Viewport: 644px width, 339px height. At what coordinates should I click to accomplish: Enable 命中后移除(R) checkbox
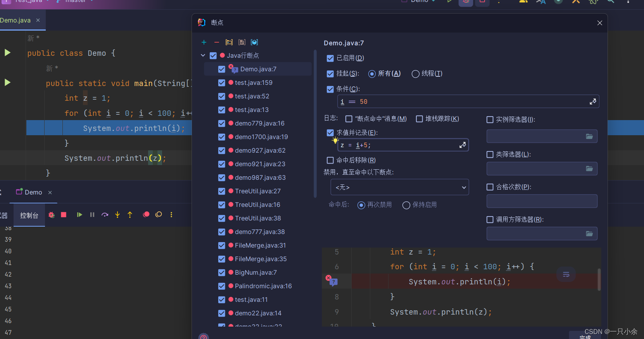330,160
